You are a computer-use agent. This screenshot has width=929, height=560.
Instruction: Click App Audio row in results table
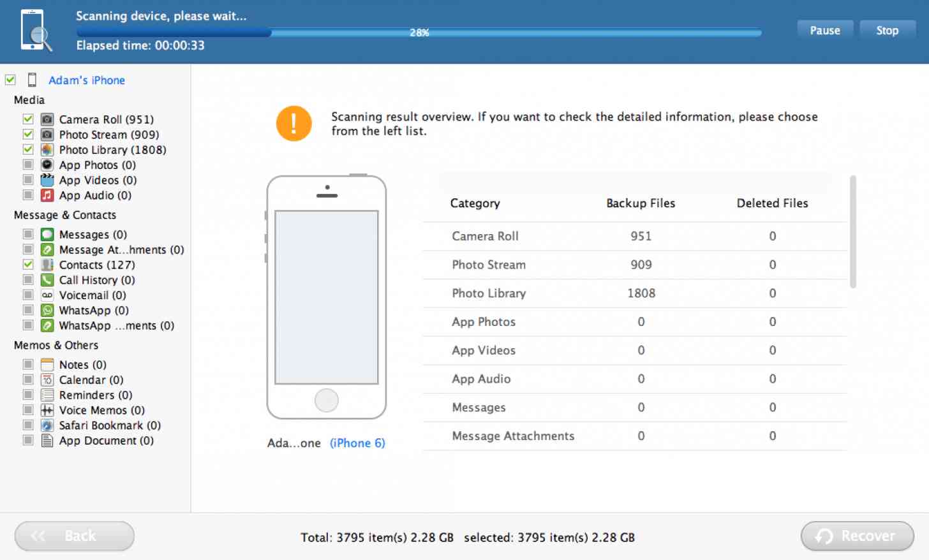coord(634,379)
